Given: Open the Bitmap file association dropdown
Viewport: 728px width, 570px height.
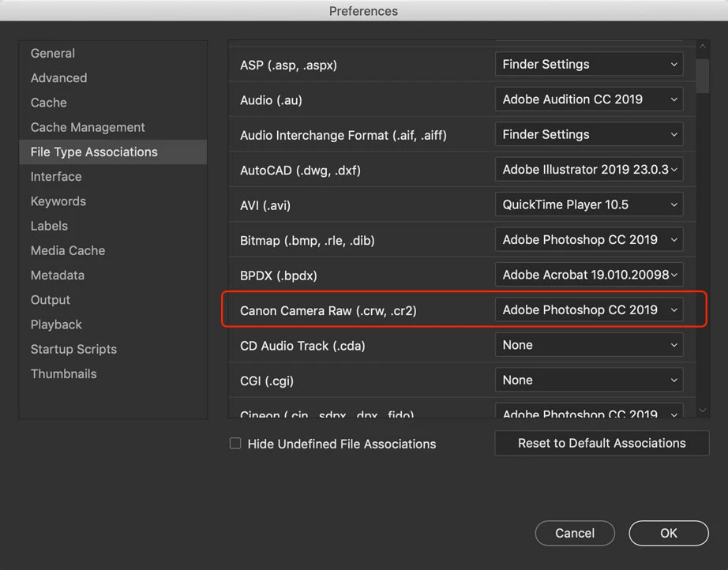Looking at the screenshot, I should pos(589,239).
